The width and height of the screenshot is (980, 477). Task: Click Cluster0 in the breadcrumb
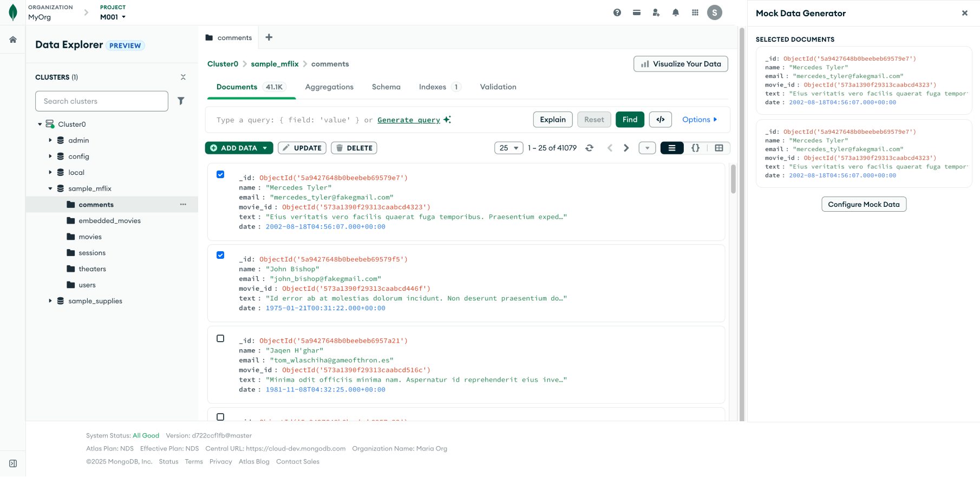[223, 64]
